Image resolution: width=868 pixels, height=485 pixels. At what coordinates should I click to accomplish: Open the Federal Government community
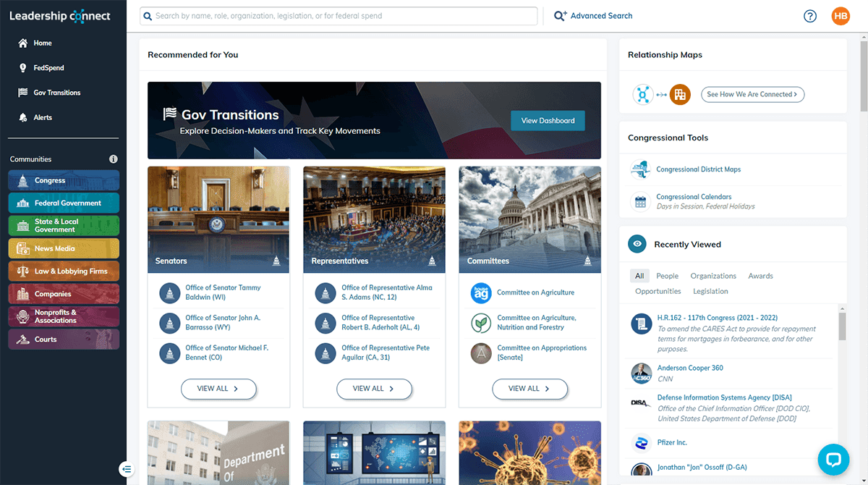click(x=64, y=203)
